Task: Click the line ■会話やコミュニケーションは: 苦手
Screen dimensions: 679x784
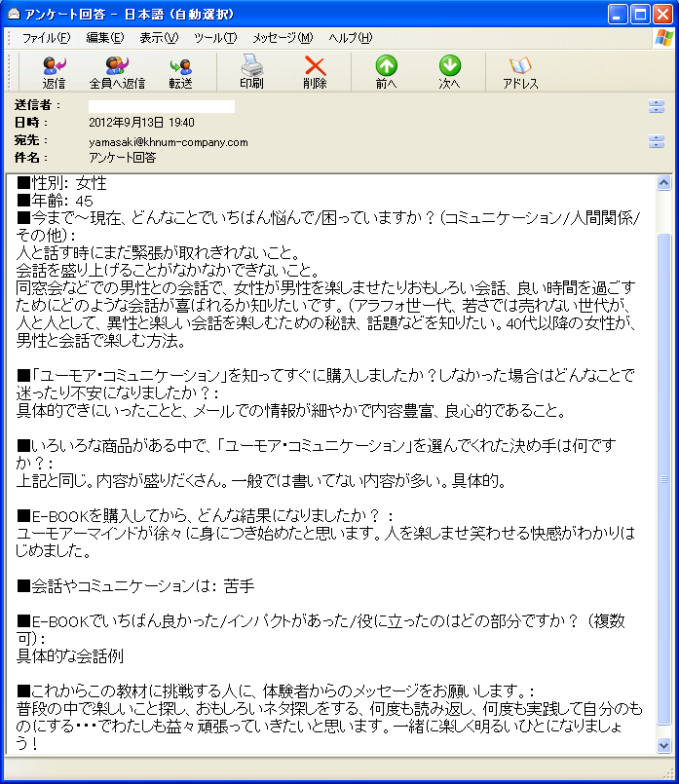Action: (x=135, y=586)
